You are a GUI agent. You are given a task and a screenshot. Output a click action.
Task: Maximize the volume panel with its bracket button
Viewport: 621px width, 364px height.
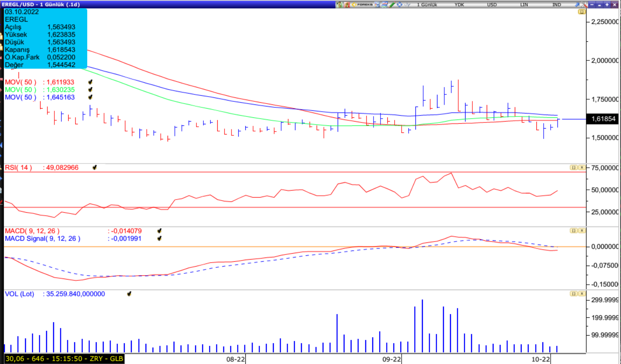coord(573,294)
